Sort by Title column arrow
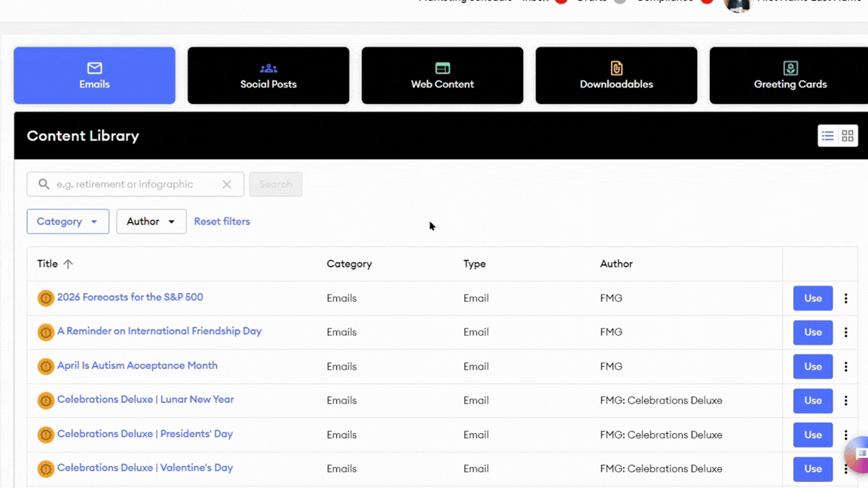Image resolution: width=868 pixels, height=488 pixels. pos(68,264)
